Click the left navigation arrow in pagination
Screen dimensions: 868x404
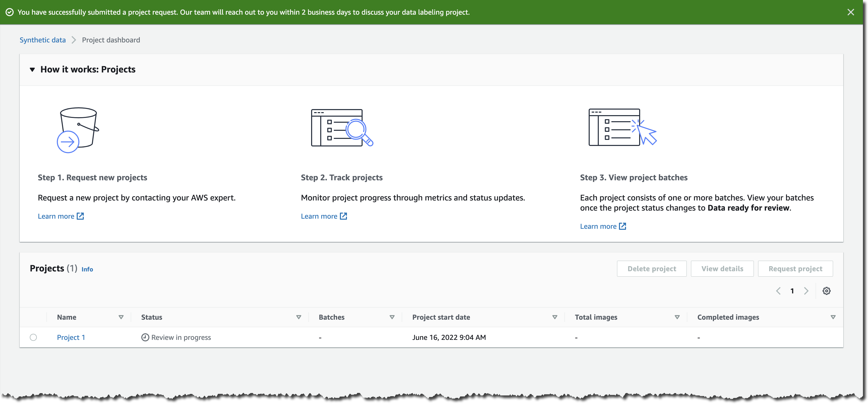tap(779, 290)
